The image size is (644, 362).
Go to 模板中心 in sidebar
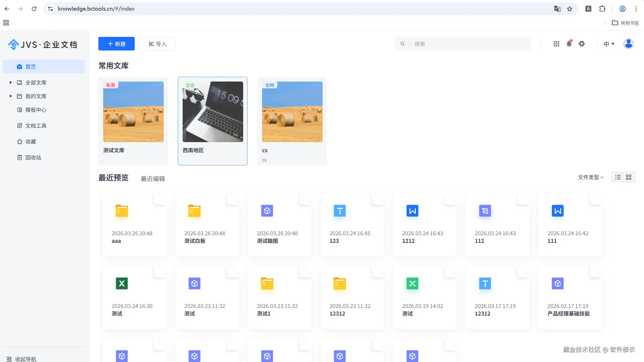(x=36, y=110)
